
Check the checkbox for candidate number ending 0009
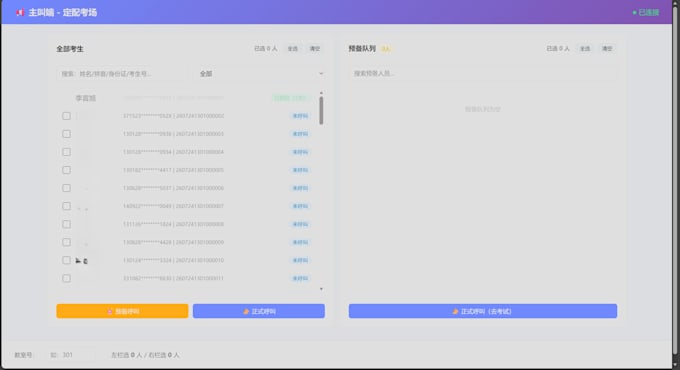[66, 242]
